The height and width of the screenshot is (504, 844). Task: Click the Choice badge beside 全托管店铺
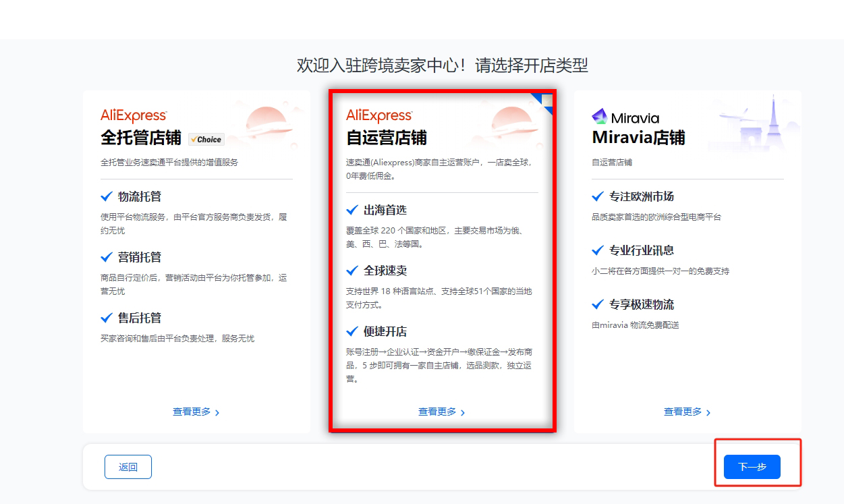point(206,139)
